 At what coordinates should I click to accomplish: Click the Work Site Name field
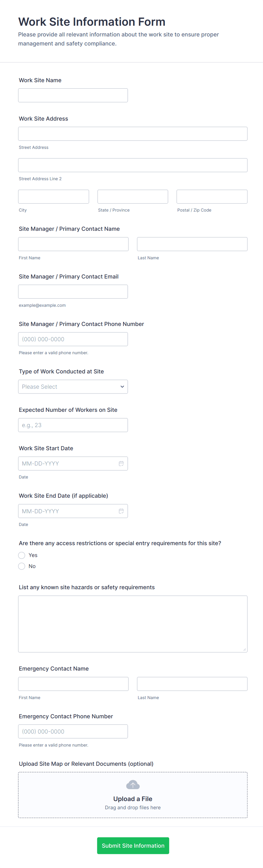tap(73, 95)
